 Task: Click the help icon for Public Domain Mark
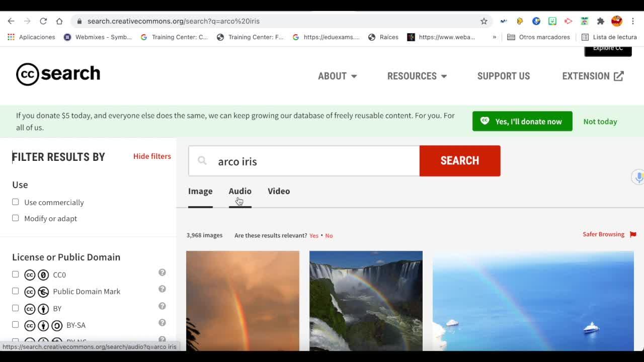(x=162, y=289)
